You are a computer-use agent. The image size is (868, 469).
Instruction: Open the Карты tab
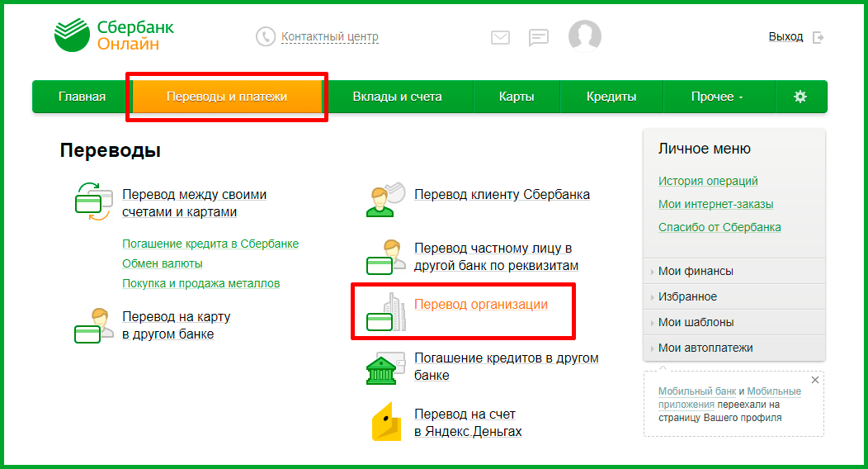tap(517, 97)
